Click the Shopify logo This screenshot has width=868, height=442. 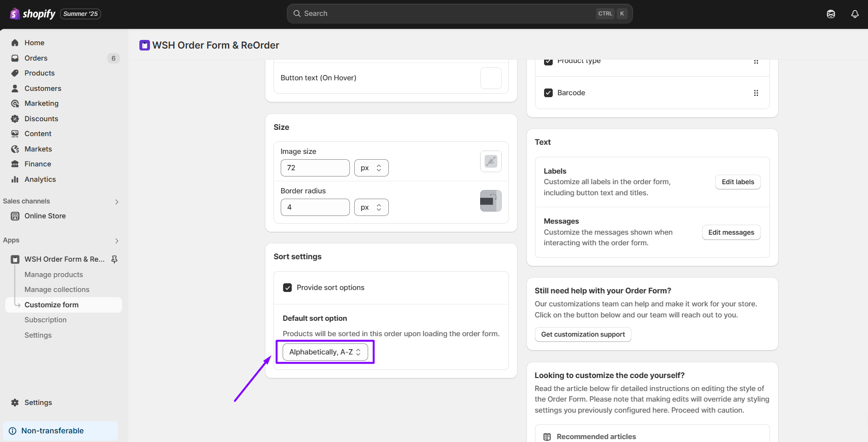(x=33, y=14)
